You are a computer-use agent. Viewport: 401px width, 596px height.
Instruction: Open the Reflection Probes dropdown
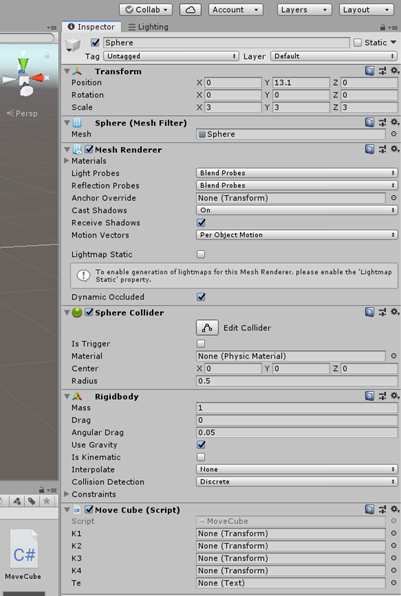click(297, 185)
